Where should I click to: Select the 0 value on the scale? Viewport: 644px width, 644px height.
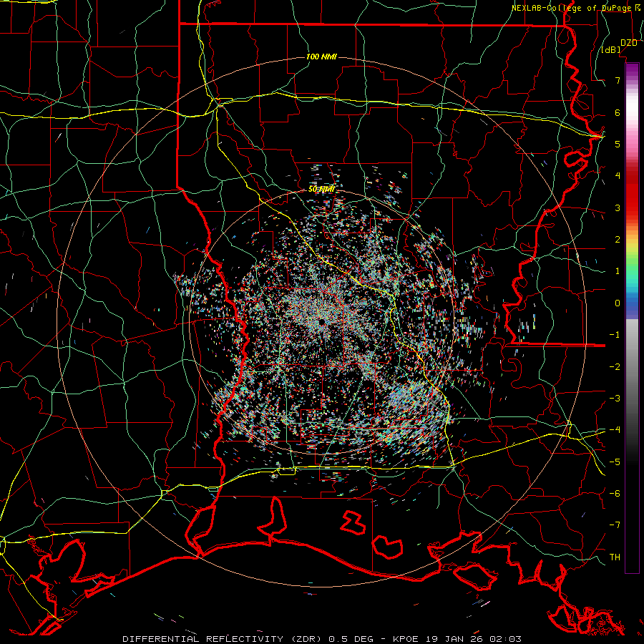click(618, 303)
